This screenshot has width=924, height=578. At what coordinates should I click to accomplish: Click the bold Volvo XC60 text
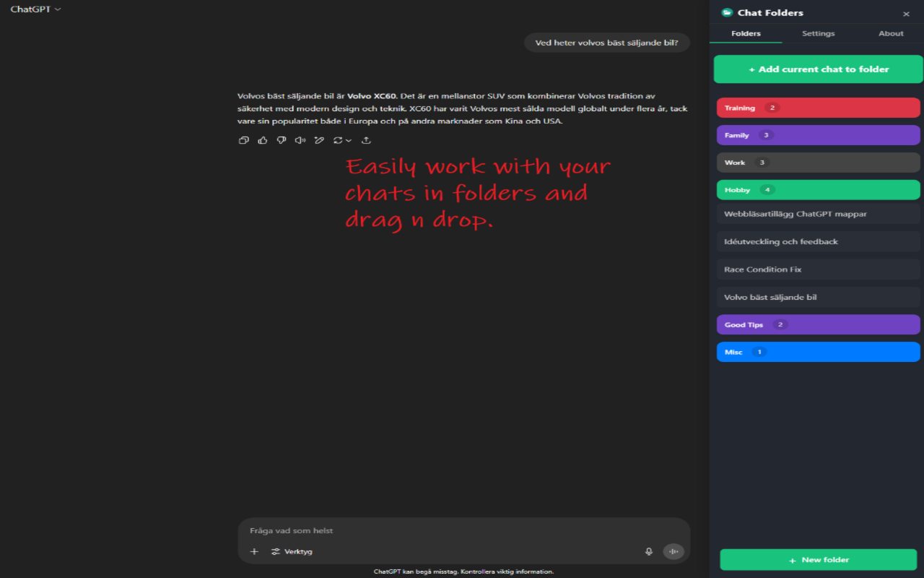point(372,95)
